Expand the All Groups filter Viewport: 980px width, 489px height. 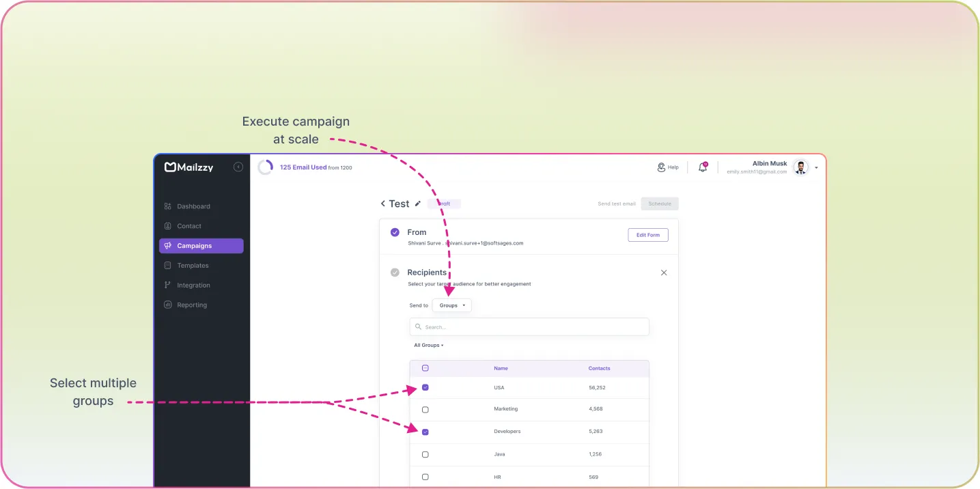[x=428, y=345]
